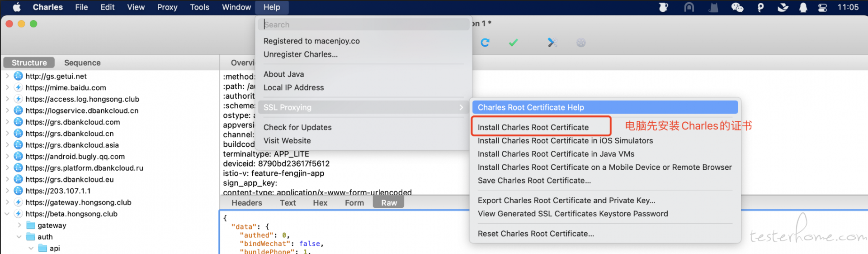Click the notification bell menu bar icon
The height and width of the screenshot is (254, 868).
coord(803,7)
